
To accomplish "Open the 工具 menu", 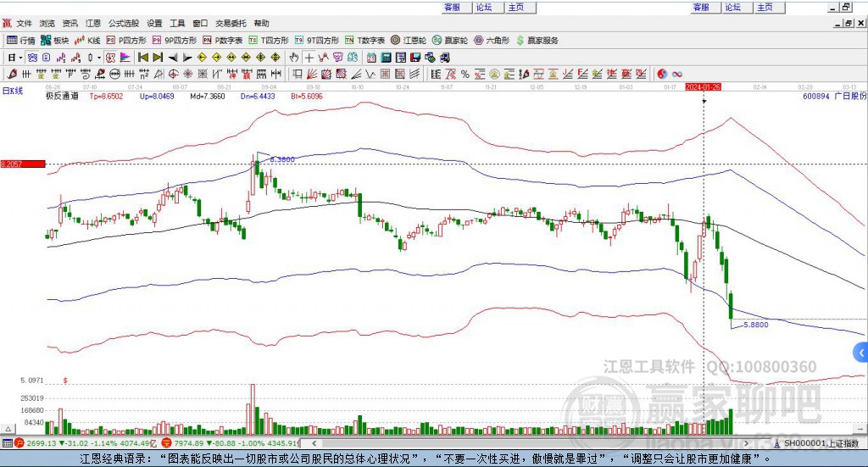I will (x=177, y=23).
